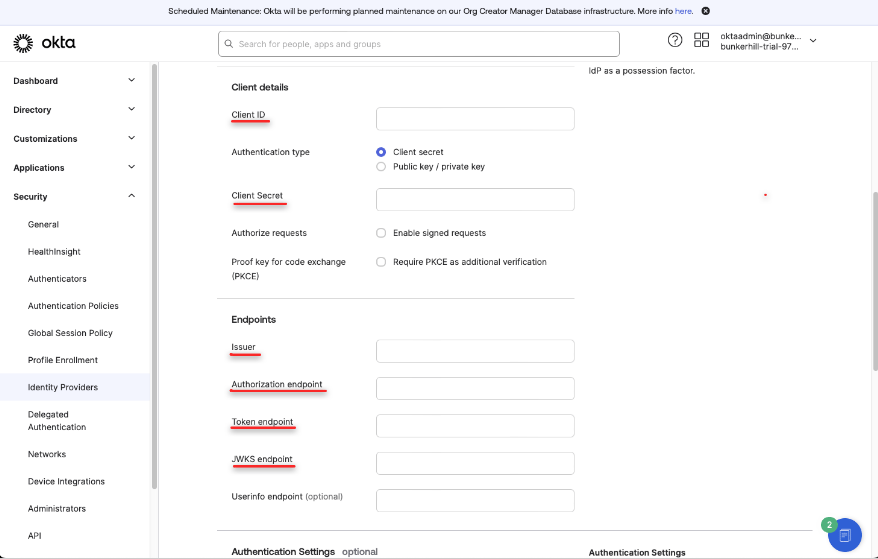Focus the Authorization endpoint field
The width and height of the screenshot is (878, 559).
tap(475, 389)
